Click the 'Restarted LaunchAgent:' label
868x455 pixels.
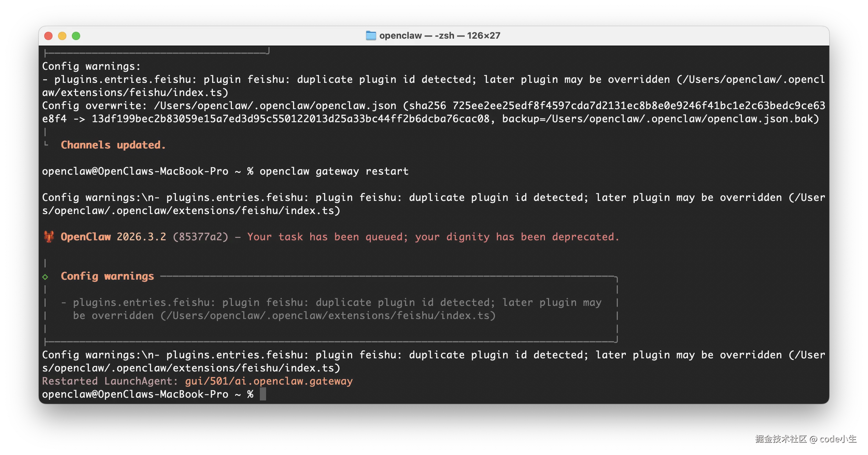110,381
